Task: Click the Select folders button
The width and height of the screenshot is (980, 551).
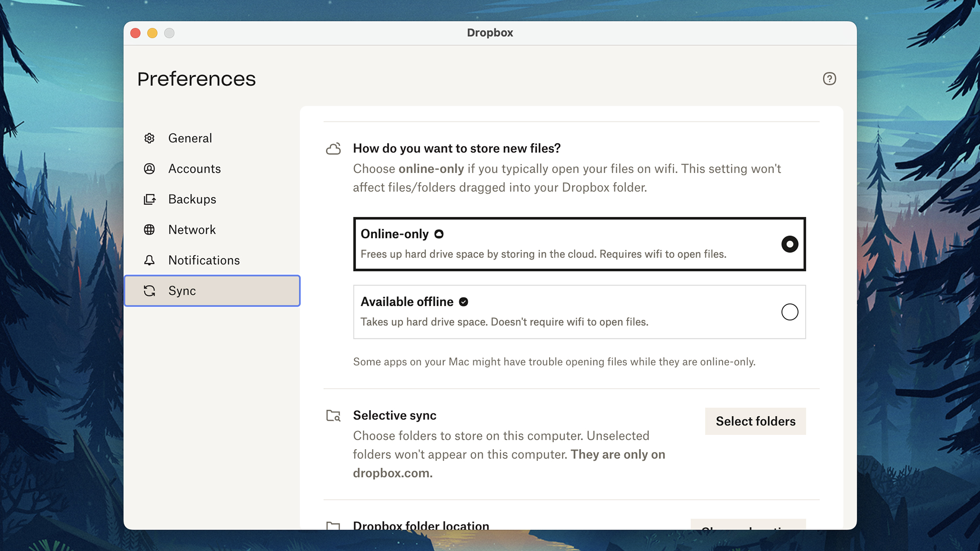Action: pos(755,421)
